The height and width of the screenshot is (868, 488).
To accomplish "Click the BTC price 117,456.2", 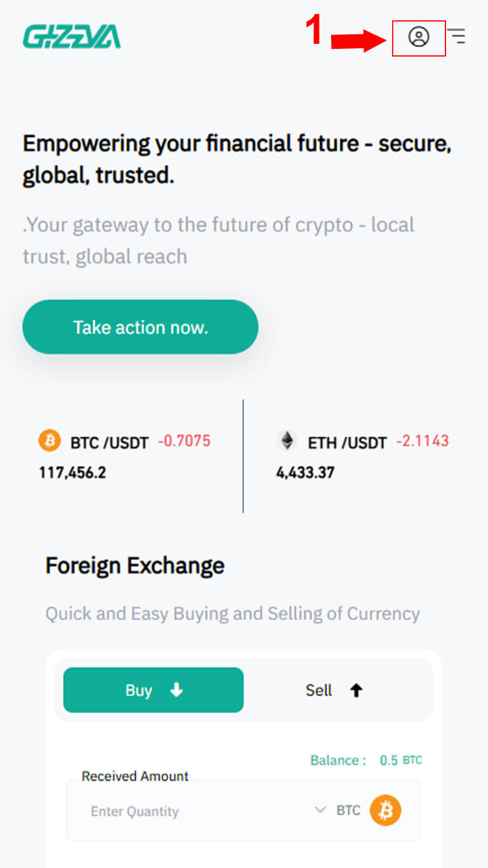I will tap(72, 473).
